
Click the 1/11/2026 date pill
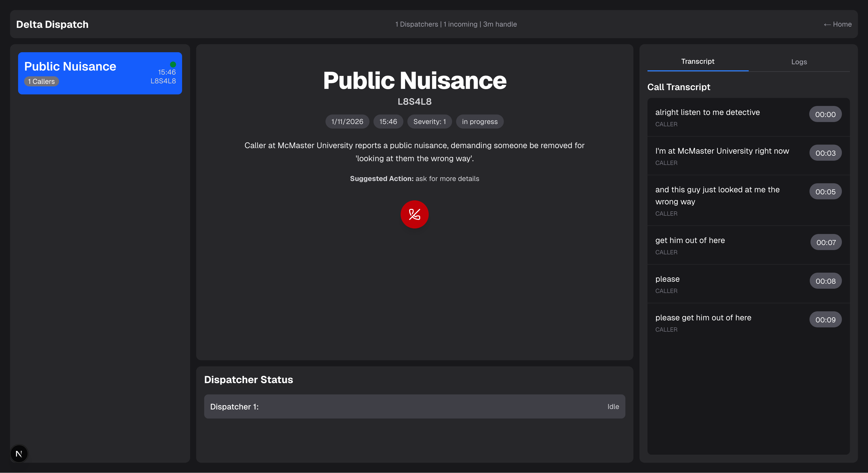coord(347,122)
